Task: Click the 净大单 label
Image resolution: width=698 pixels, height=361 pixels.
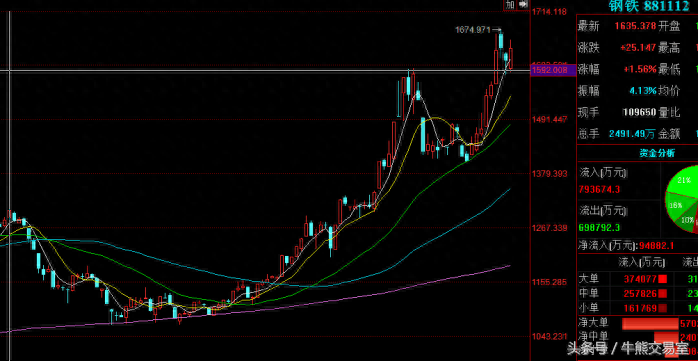Action: tap(593, 322)
